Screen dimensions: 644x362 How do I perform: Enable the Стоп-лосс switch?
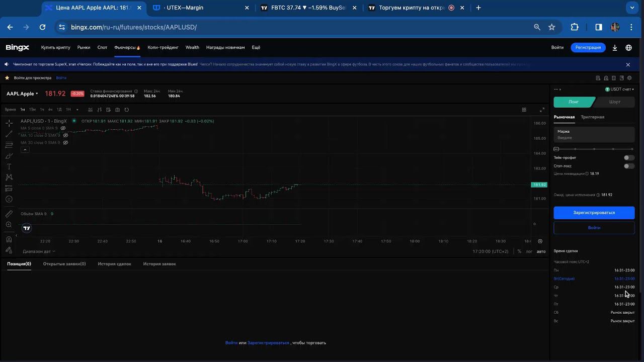[x=629, y=166]
